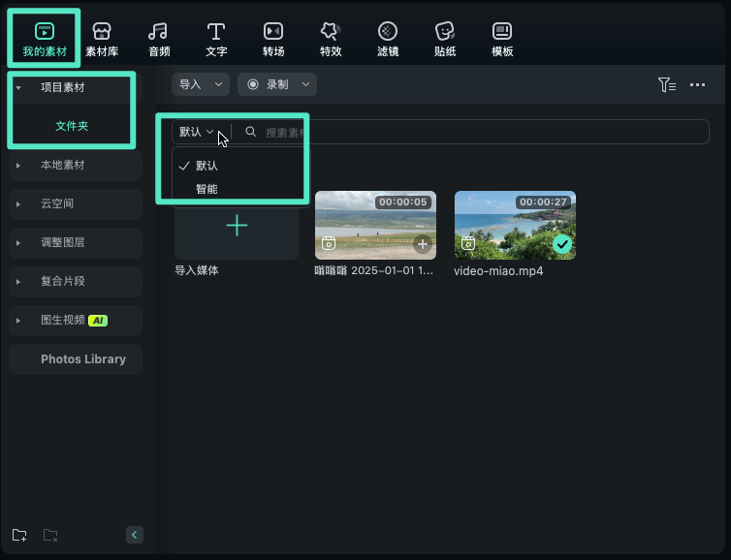Screen dimensions: 731x560
Task: Open the 贴纸 stickers tab
Action: (x=445, y=39)
